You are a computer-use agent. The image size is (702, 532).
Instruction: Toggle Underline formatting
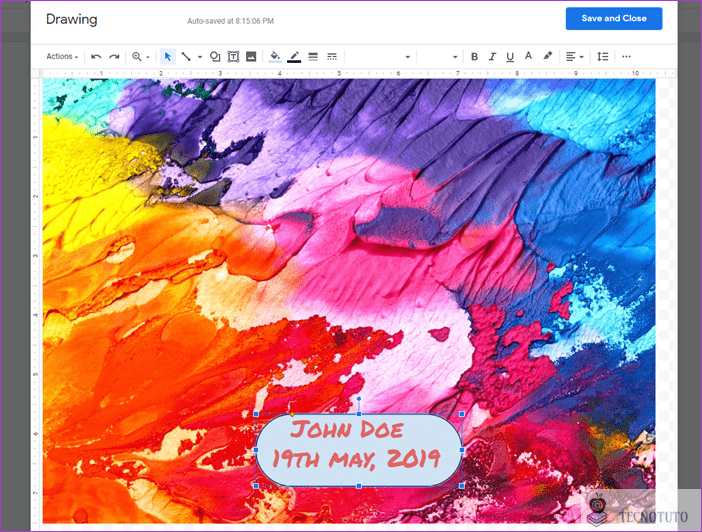(x=510, y=56)
